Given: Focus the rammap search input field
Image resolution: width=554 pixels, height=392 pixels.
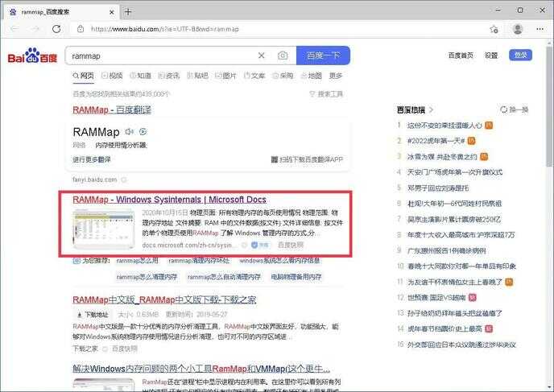Looking at the screenshot, I should pos(163,56).
